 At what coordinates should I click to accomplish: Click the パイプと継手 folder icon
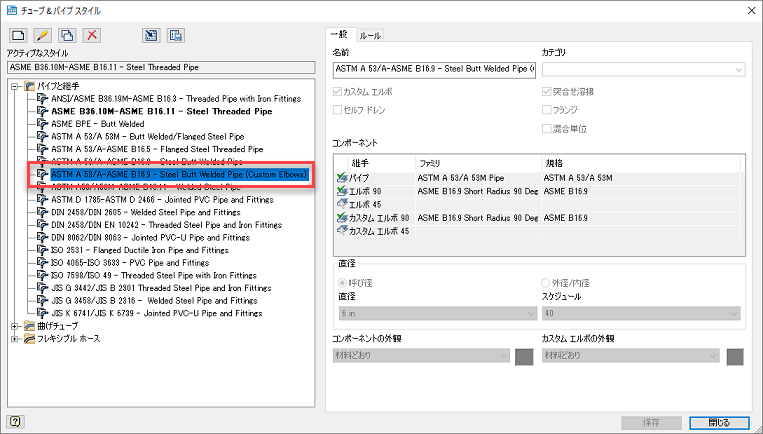[30, 86]
